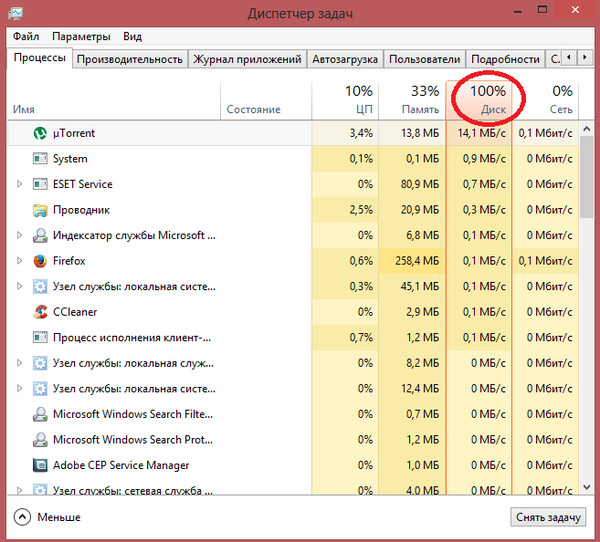Screen dimensions: 600x542
Task: Collapse details with Меньше toggle
Action: tap(47, 517)
